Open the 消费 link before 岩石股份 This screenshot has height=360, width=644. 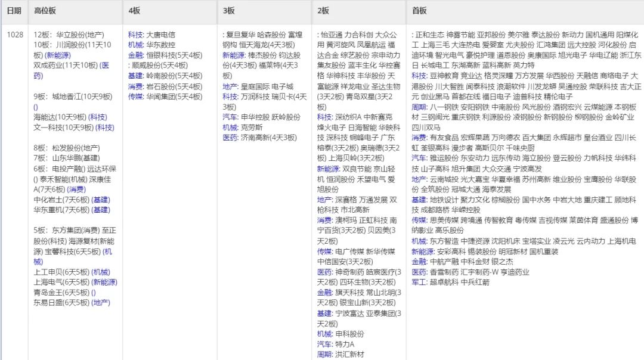(135, 86)
